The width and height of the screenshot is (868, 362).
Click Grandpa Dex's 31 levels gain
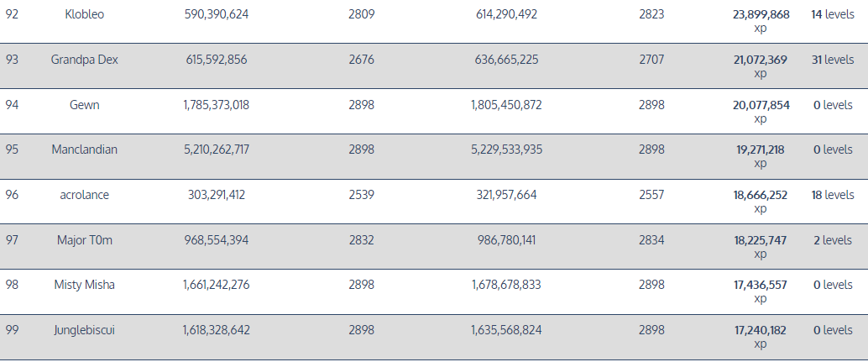tap(832, 60)
